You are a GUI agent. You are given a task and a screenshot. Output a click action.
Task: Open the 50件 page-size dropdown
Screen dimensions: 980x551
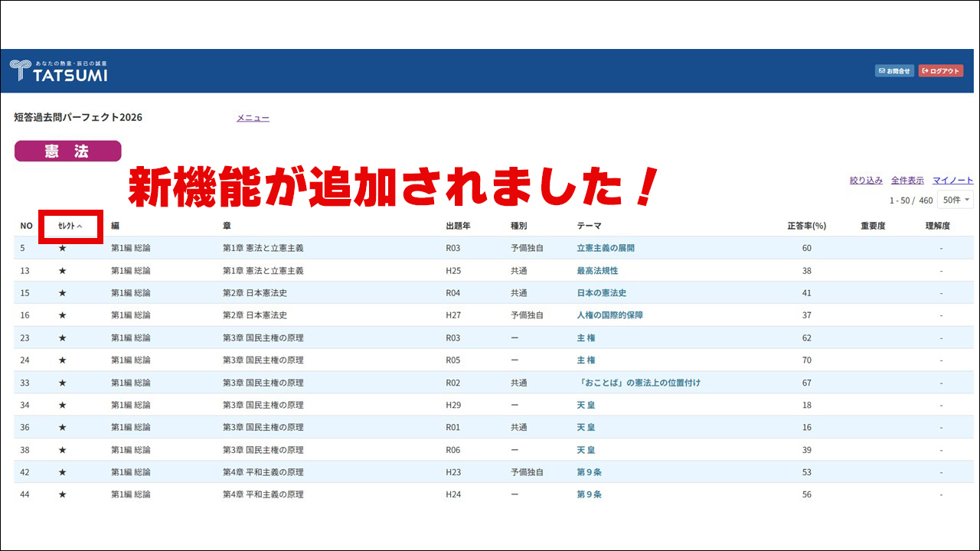tap(955, 200)
